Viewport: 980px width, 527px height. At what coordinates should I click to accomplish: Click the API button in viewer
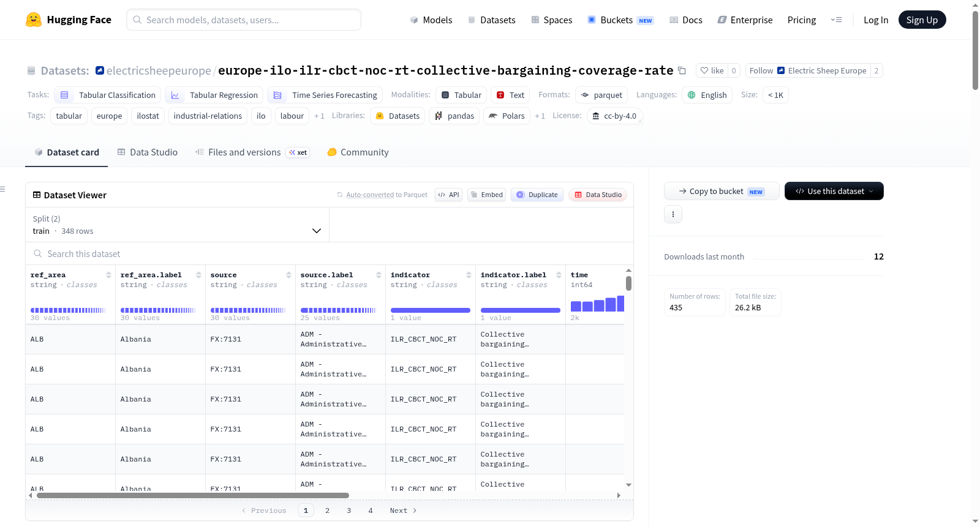pyautogui.click(x=448, y=195)
